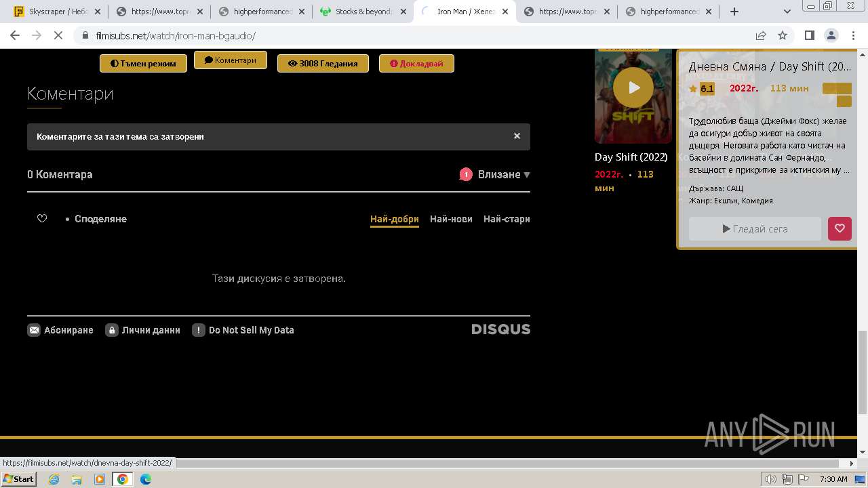
Task: Open the tab search chevron
Action: [x=787, y=12]
